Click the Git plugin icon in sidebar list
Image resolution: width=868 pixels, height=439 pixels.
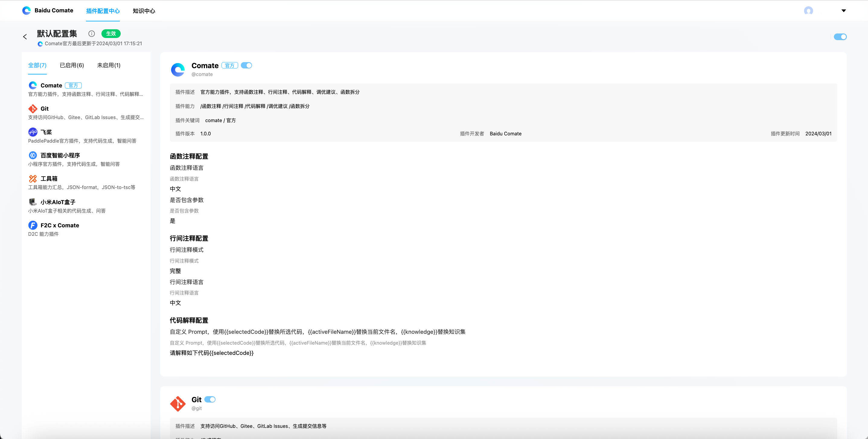pos(33,109)
